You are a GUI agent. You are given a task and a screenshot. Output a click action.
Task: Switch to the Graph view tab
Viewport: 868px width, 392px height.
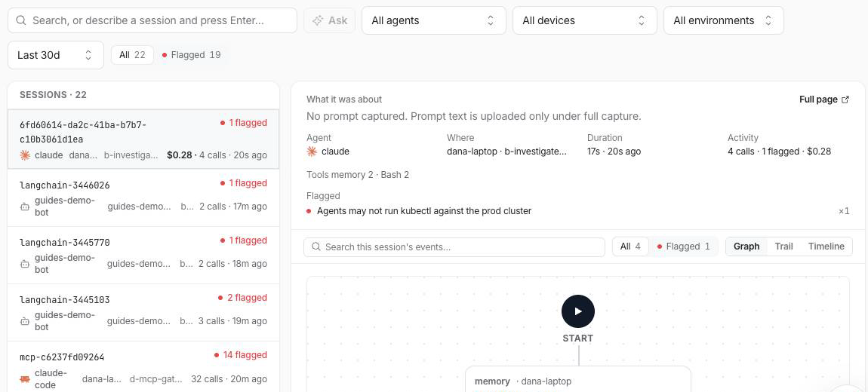tap(746, 247)
